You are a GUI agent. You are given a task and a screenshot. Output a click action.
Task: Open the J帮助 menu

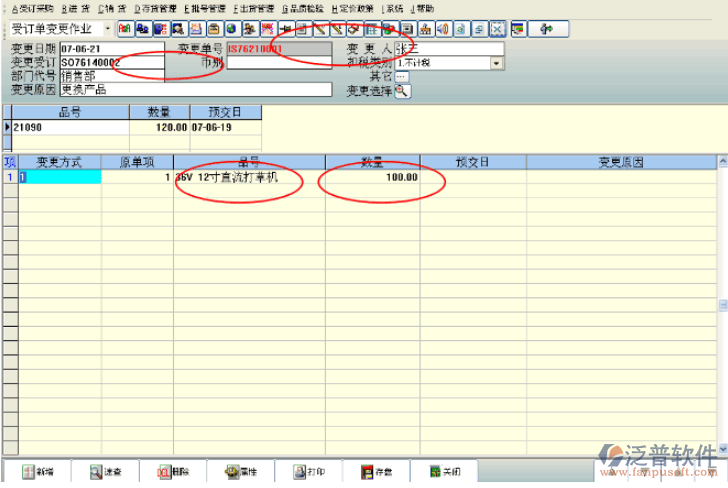coord(422,8)
